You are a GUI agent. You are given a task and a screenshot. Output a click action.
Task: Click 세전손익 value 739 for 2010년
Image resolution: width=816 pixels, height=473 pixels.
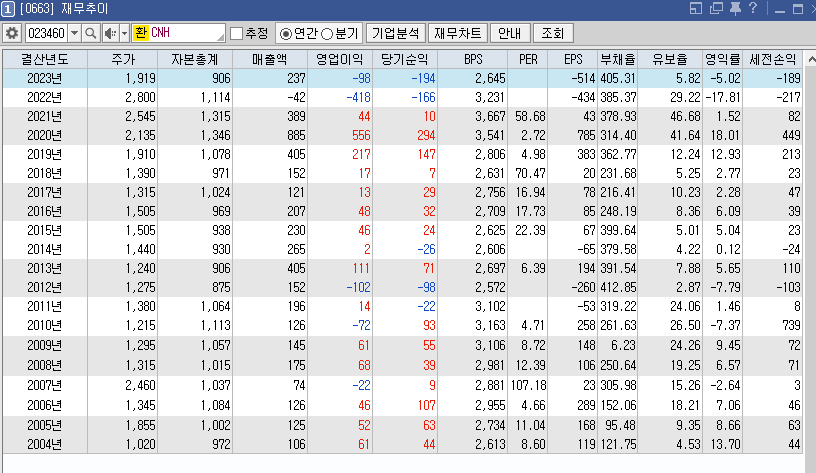(791, 325)
